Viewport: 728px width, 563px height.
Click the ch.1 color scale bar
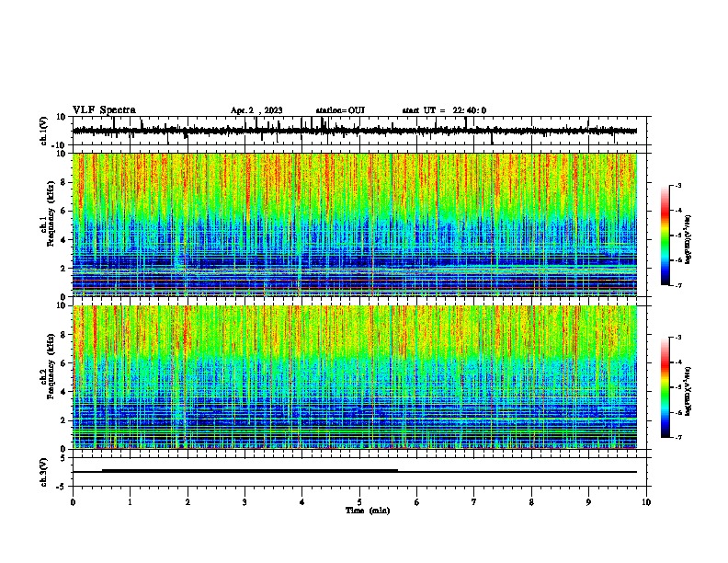(x=665, y=236)
